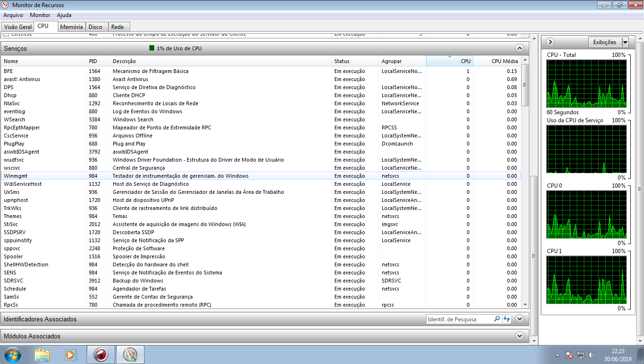
Task: Click the taskbar clock showing 22:23
Action: pyautogui.click(x=618, y=355)
